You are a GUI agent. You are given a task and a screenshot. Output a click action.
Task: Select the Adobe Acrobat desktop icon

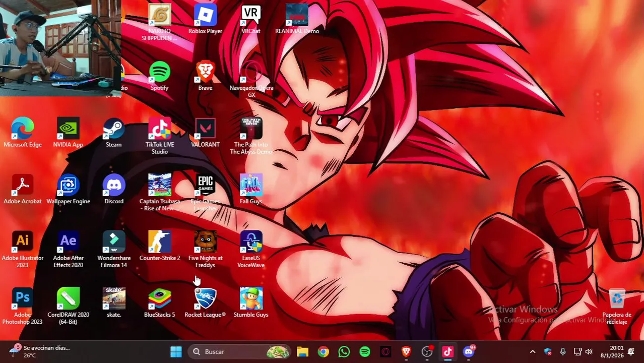point(23,190)
